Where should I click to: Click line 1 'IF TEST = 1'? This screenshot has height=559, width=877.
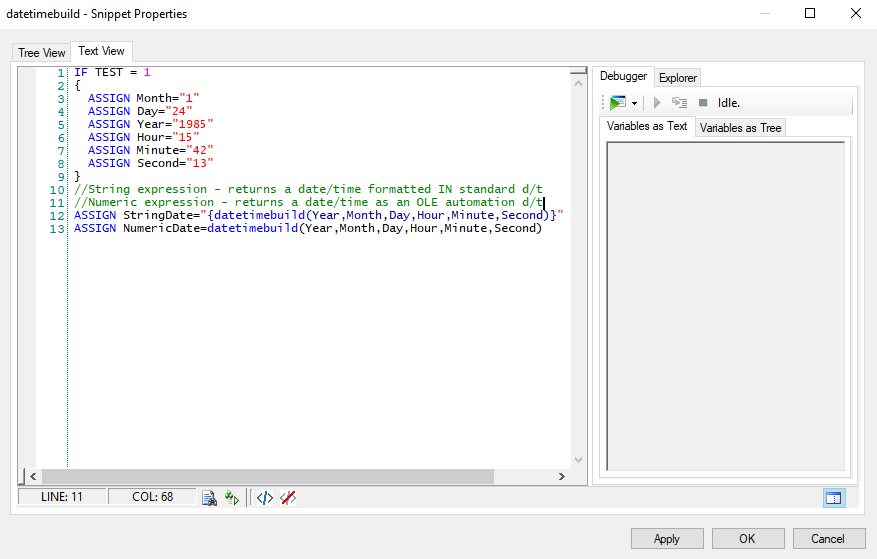pos(112,72)
